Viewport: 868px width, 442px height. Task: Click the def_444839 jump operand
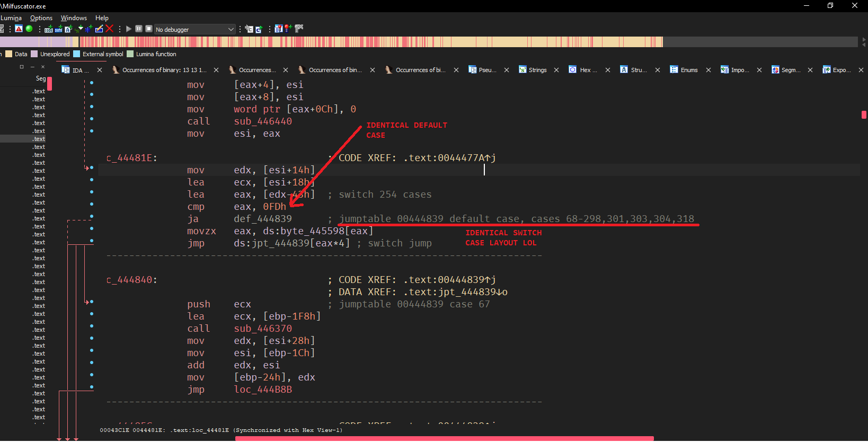pyautogui.click(x=263, y=219)
